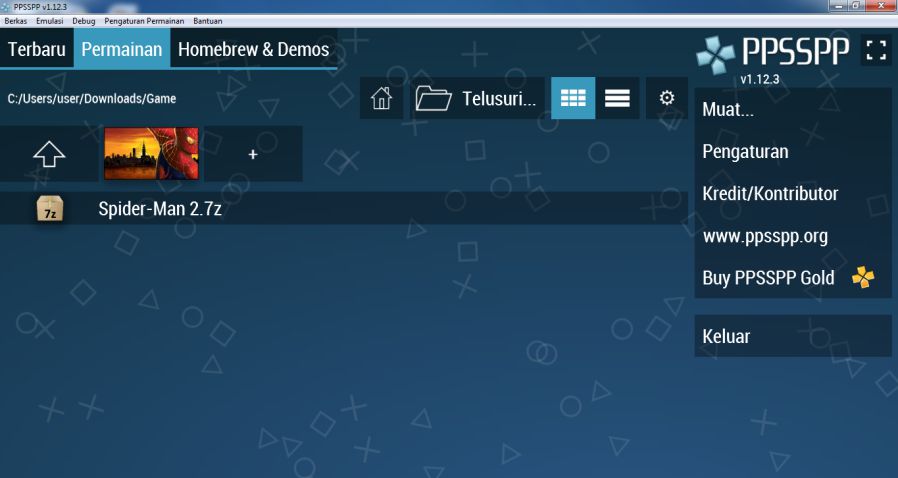
Task: Switch to list view layout
Action: coord(617,98)
